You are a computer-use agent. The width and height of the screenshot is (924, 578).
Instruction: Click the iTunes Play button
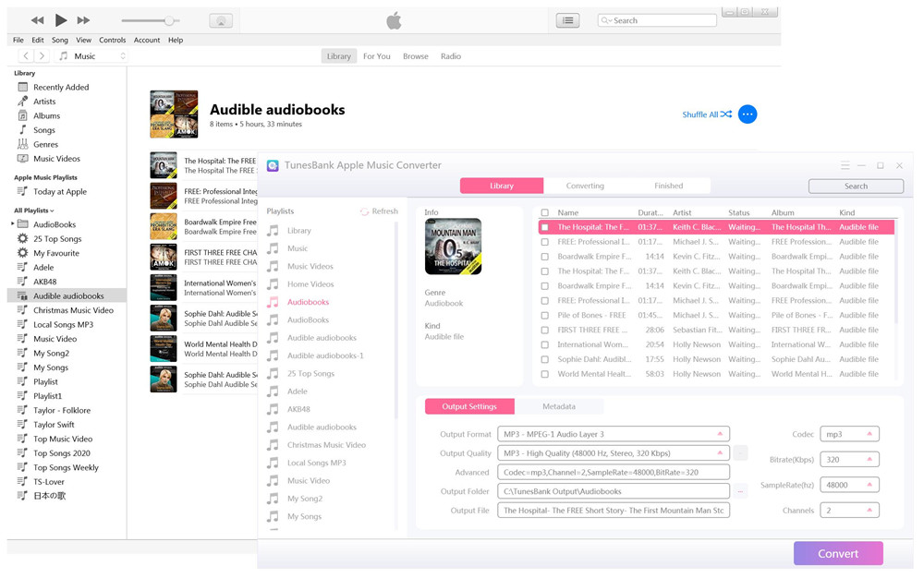[x=61, y=20]
